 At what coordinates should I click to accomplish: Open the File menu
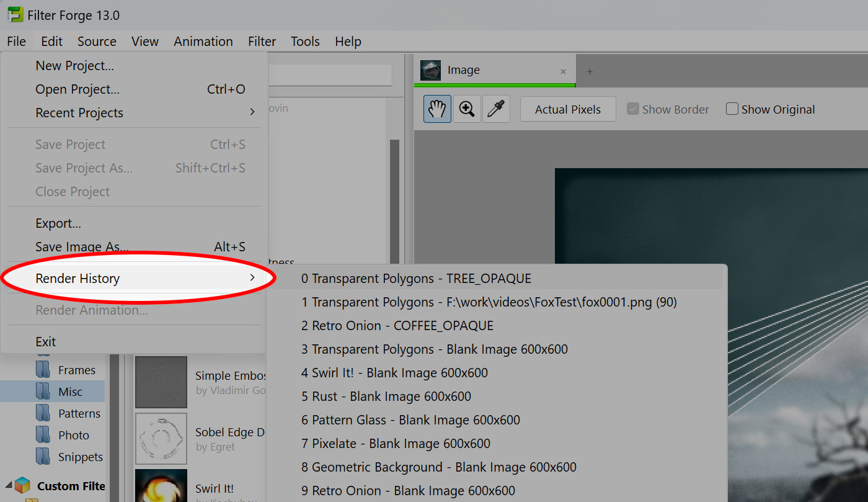(x=17, y=42)
